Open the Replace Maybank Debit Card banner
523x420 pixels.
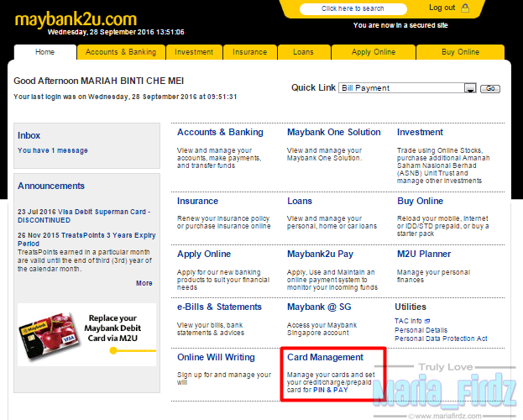pos(86,334)
